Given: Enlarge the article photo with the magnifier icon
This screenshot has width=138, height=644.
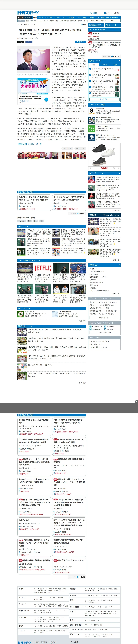Looking at the screenshot, I should pos(49,72).
